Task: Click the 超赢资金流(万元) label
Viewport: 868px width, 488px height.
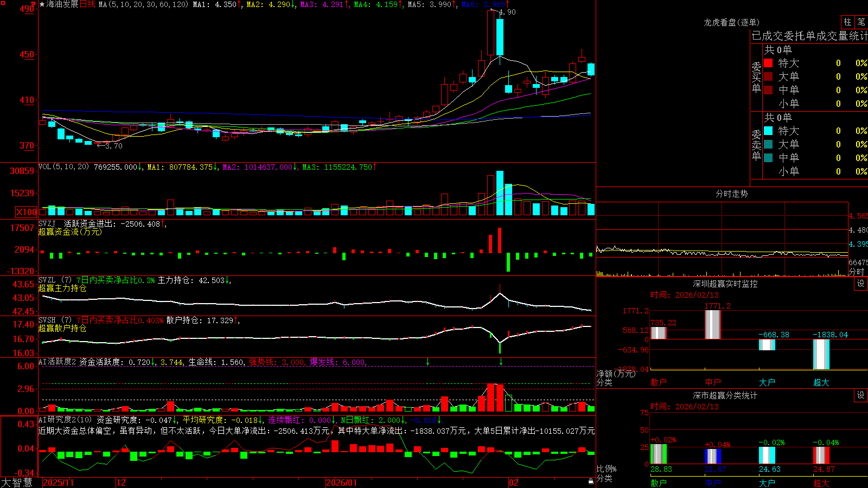Action: (x=70, y=232)
